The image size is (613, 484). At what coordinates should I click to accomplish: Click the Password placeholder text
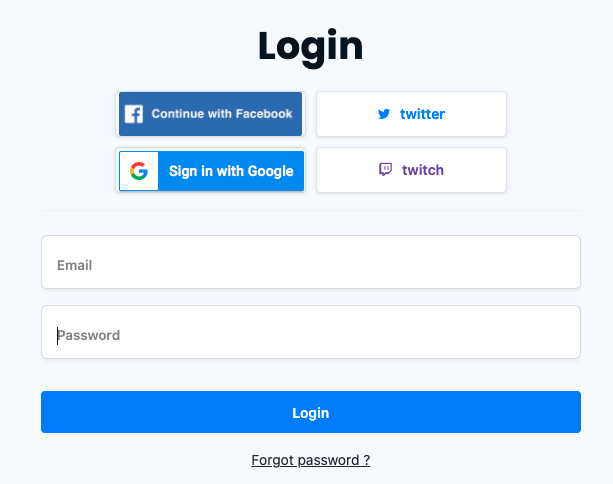click(89, 335)
